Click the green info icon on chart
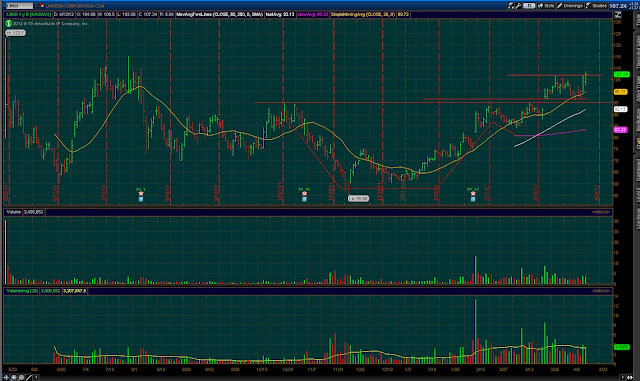The width and height of the screenshot is (640, 381). tap(8, 23)
